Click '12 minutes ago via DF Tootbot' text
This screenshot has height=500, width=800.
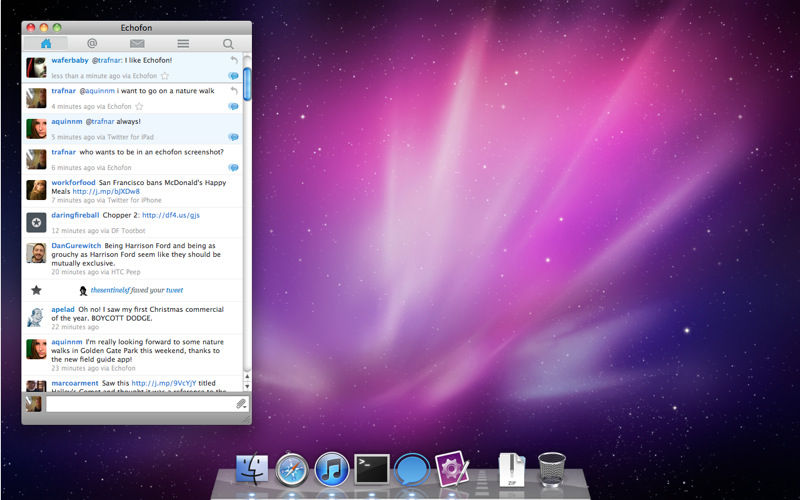coord(98,231)
